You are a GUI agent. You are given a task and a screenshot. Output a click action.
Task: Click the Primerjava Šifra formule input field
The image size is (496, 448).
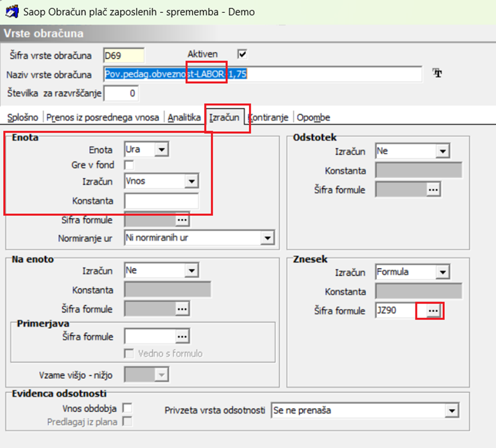150,336
